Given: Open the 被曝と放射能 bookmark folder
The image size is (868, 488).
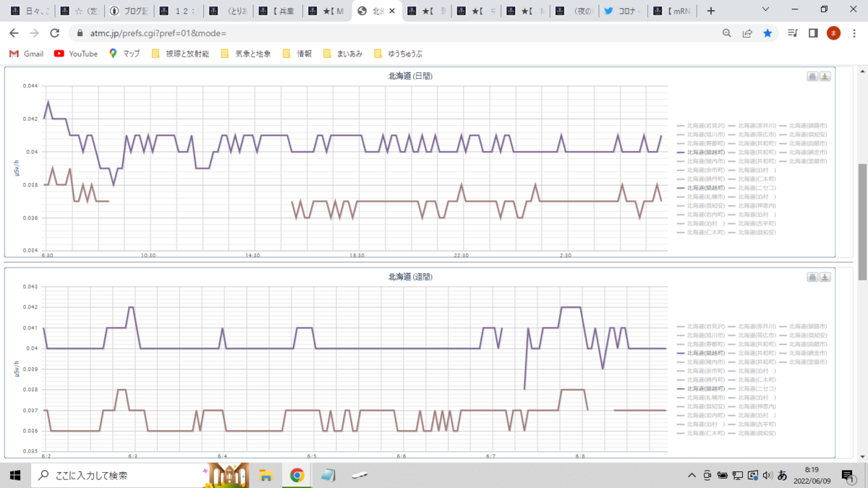Looking at the screenshot, I should (x=180, y=53).
